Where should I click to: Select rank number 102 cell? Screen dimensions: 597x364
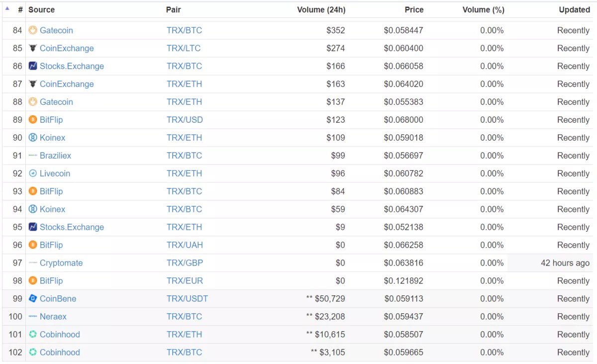(x=15, y=353)
